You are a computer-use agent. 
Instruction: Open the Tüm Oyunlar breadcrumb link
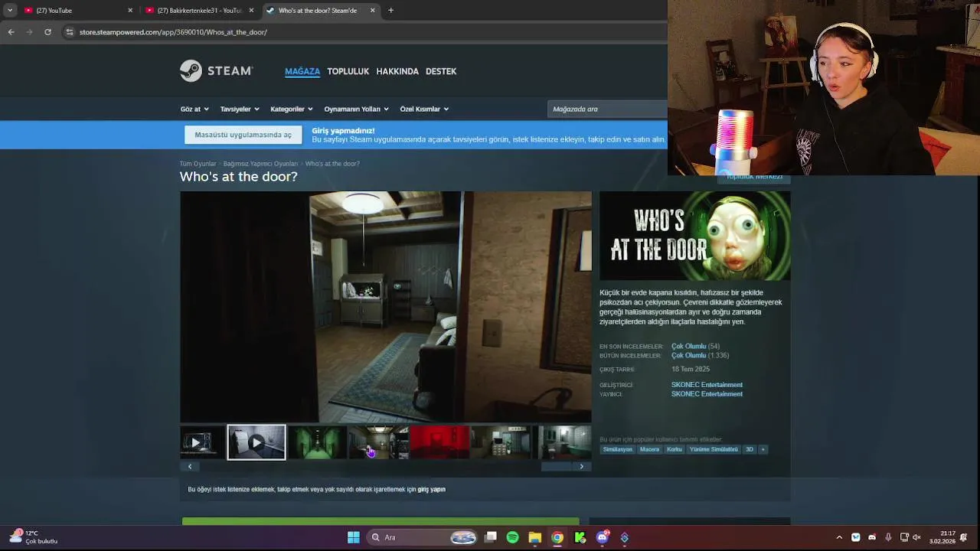pos(198,164)
